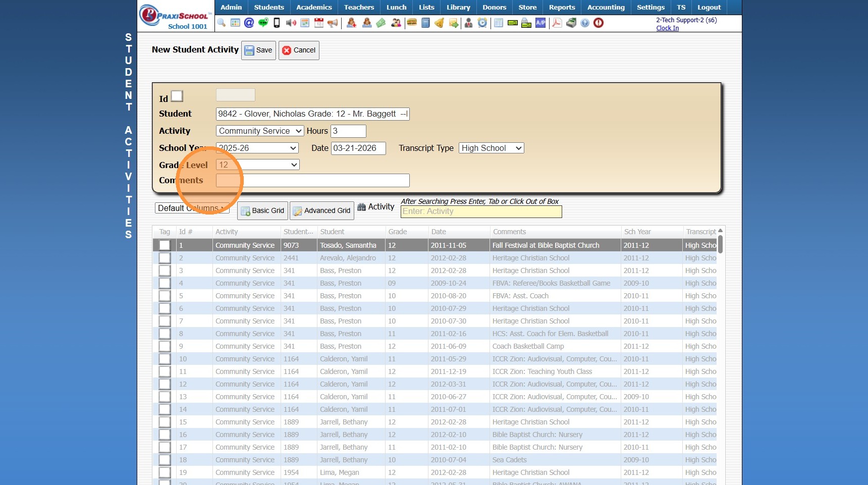Click the mobile phone icon
The height and width of the screenshot is (485, 868).
point(277,23)
